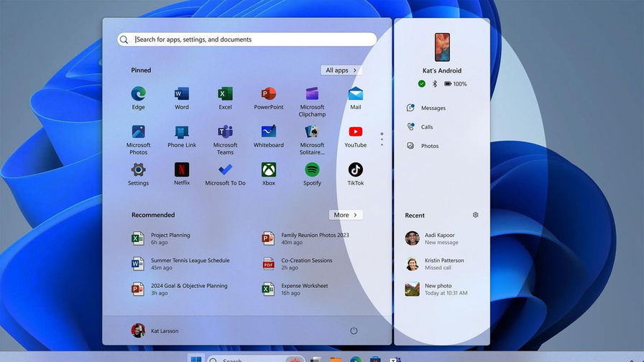Open Photos in the phone panel

tap(429, 146)
